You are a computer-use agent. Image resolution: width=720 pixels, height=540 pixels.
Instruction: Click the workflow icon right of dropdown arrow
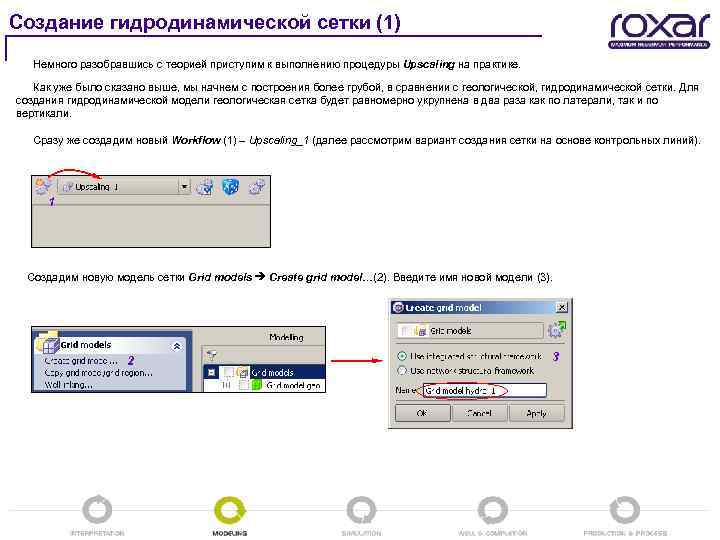click(x=205, y=186)
